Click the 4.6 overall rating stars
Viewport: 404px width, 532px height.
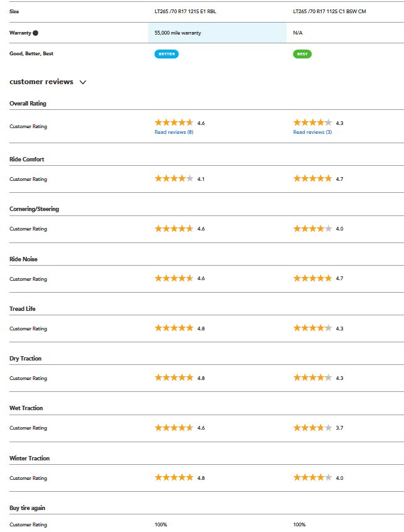click(174, 122)
